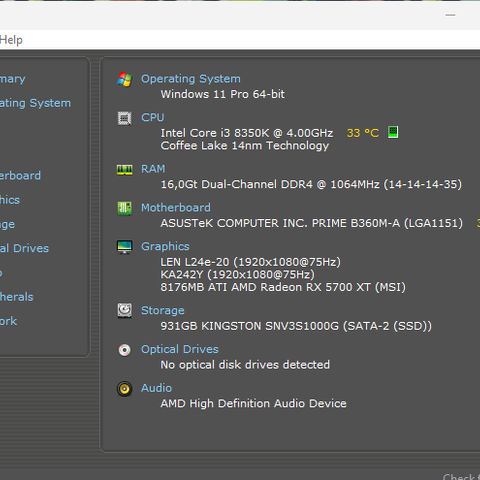The width and height of the screenshot is (480, 480).
Task: Open the Operating System heading link
Action: [x=191, y=79]
